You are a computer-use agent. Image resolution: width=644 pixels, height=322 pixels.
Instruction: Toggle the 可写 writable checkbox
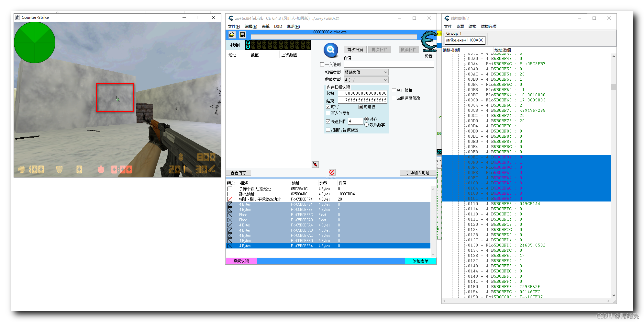pos(328,107)
